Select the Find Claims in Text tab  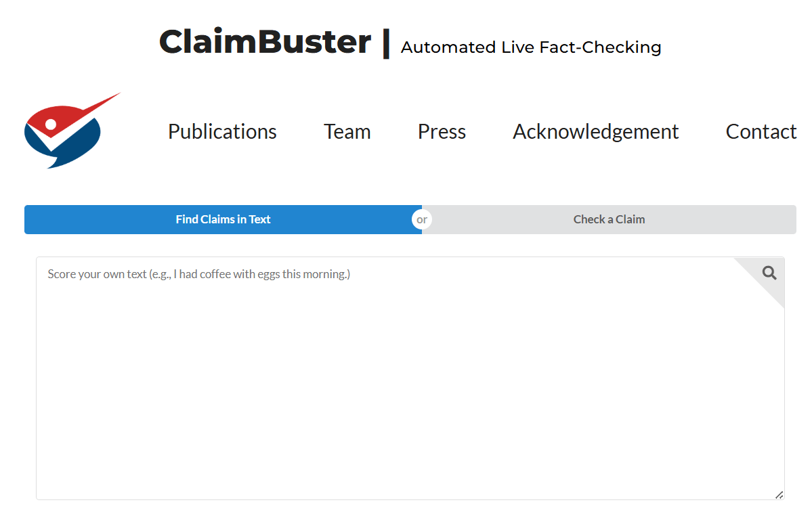(223, 219)
